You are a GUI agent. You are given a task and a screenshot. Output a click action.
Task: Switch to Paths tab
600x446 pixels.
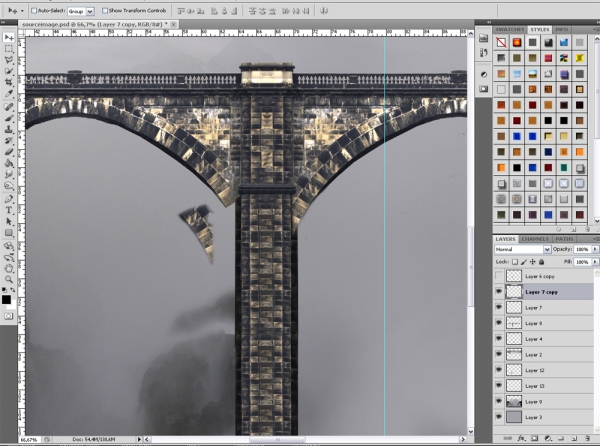(x=564, y=239)
